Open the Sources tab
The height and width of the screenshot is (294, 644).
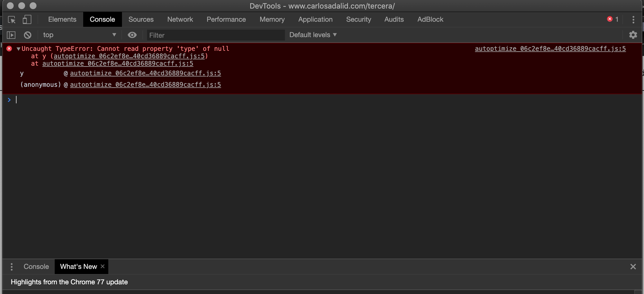pos(141,19)
